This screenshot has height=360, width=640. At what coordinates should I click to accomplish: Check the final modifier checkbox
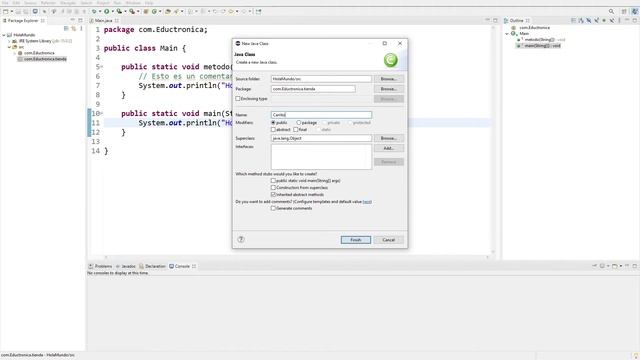296,129
